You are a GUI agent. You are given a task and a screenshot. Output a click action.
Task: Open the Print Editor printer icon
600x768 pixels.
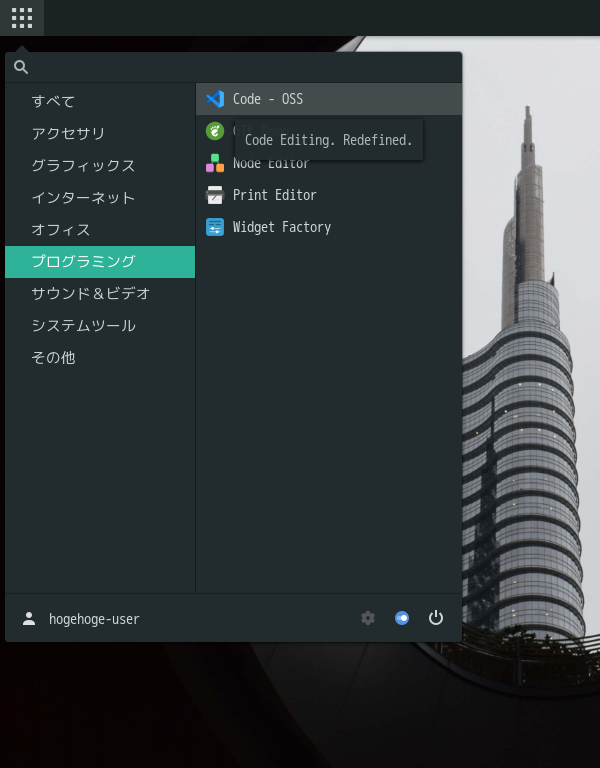(215, 195)
